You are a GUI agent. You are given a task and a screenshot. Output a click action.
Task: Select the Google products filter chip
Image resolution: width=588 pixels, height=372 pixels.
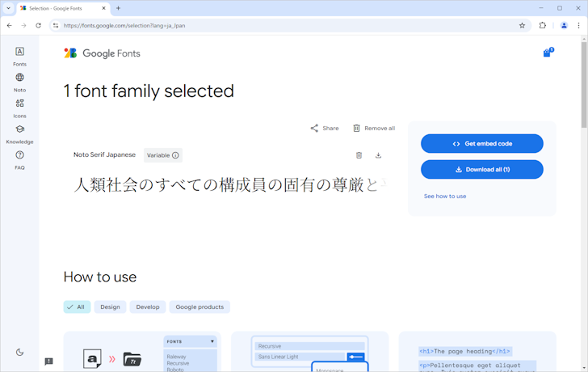(199, 307)
